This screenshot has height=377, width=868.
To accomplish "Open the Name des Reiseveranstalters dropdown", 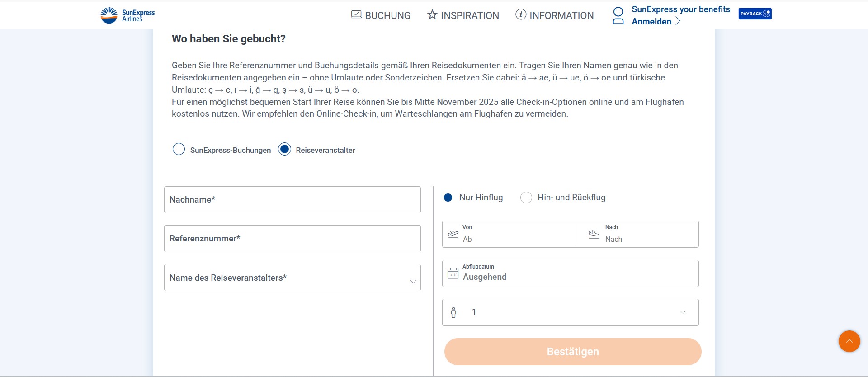I will coord(292,278).
